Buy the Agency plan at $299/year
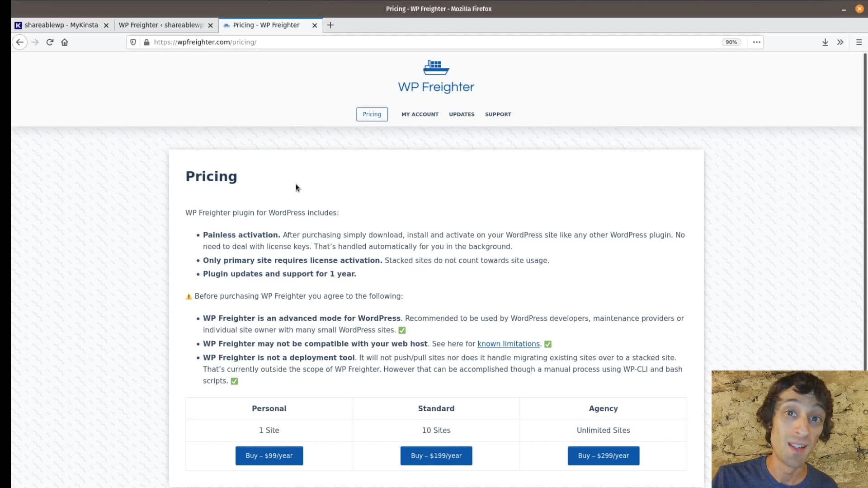The image size is (868, 488). [x=603, y=455]
